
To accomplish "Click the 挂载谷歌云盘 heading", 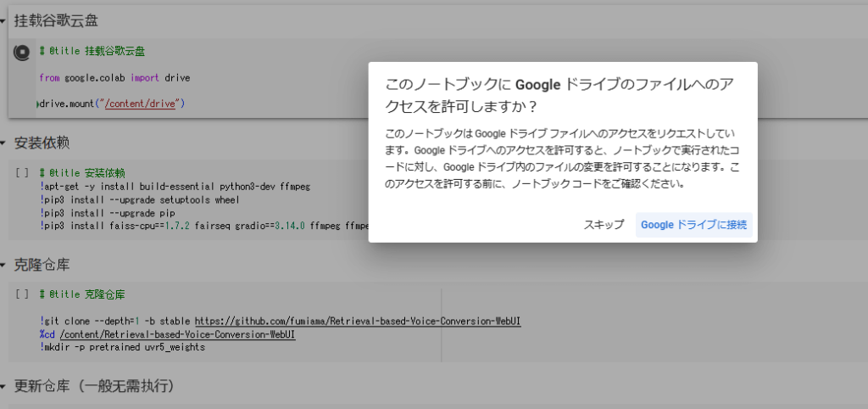I will pos(56,21).
